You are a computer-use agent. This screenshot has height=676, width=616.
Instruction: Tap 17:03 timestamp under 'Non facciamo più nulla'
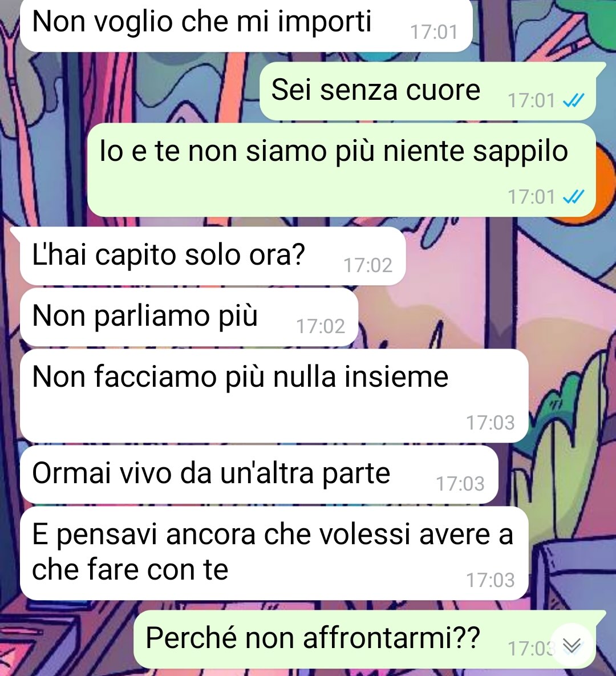pos(490,423)
